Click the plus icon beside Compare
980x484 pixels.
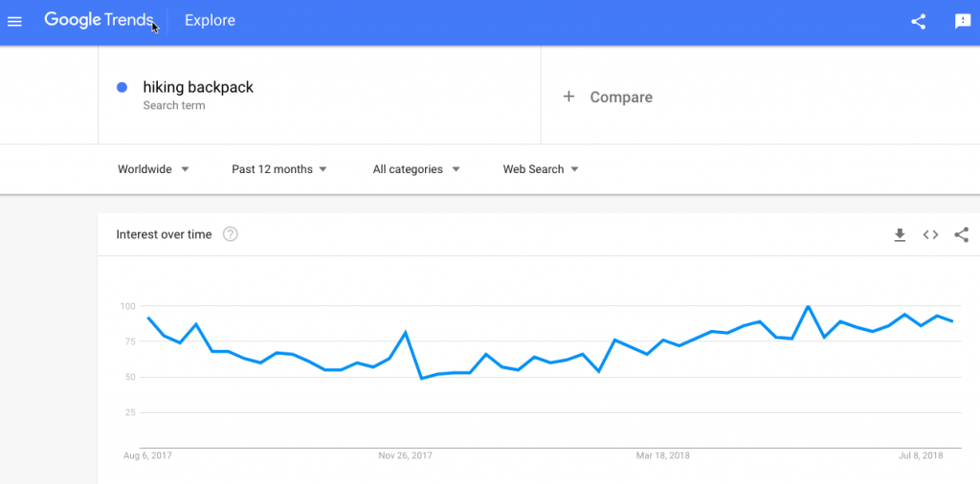(x=568, y=97)
